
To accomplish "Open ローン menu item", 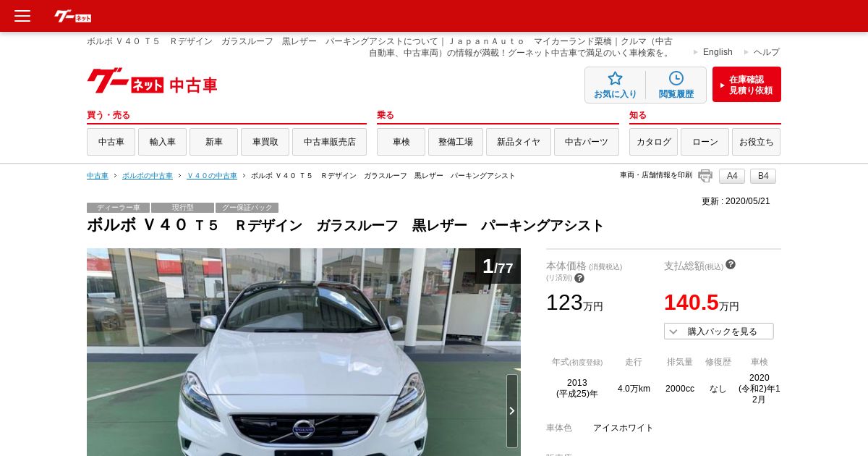I will click(705, 142).
